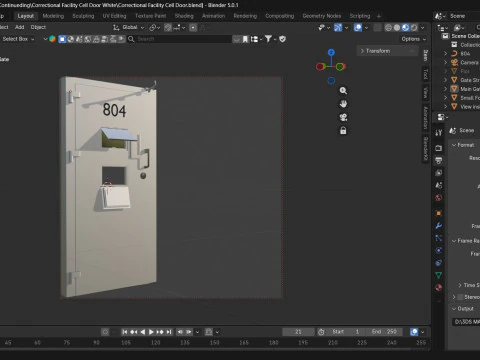480x360 pixels.
Task: Select the new-selection mode square icon
Action: point(62,39)
